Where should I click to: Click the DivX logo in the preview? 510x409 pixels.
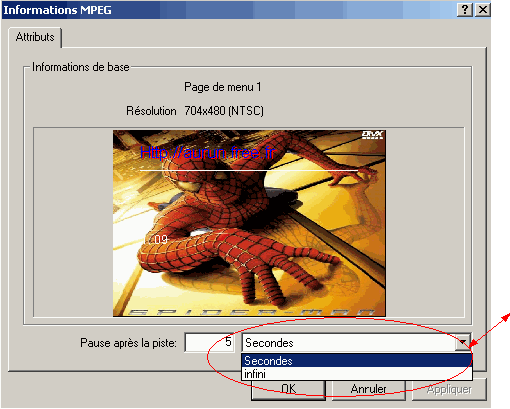(372, 135)
